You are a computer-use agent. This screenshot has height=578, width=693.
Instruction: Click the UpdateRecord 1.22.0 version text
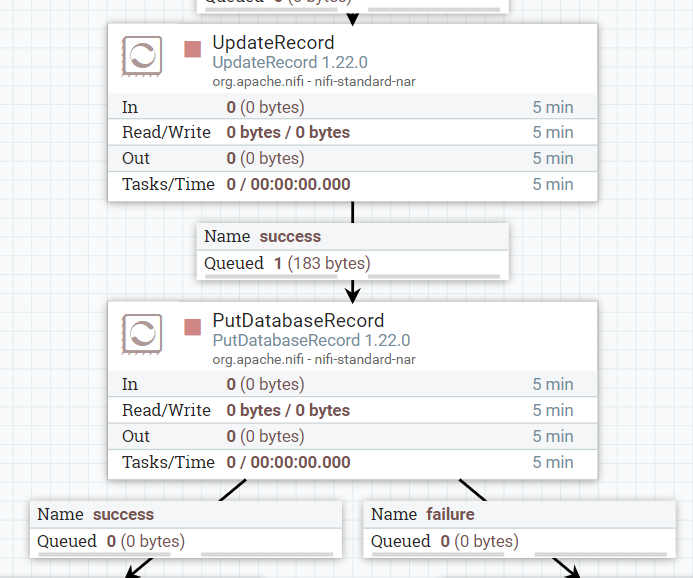click(x=290, y=62)
